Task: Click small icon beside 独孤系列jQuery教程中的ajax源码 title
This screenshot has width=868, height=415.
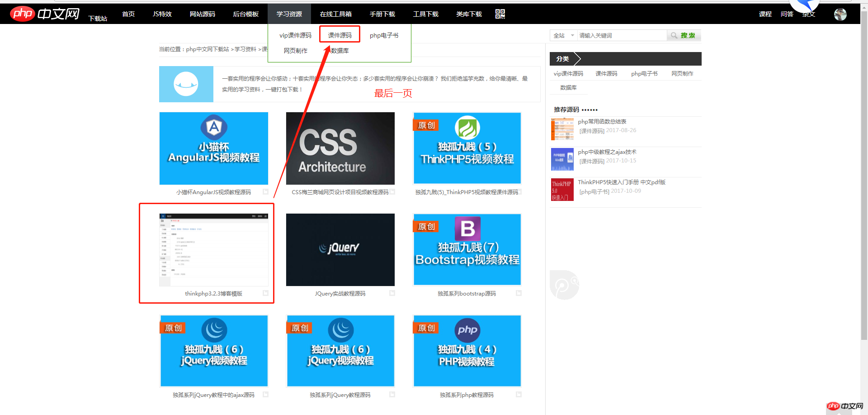Action: pos(266,395)
